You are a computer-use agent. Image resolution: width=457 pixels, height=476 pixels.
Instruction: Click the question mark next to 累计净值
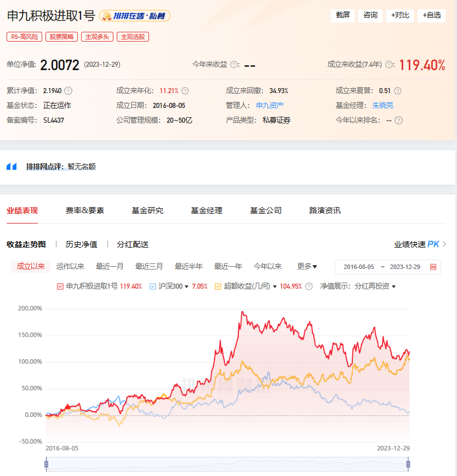[x=68, y=91]
